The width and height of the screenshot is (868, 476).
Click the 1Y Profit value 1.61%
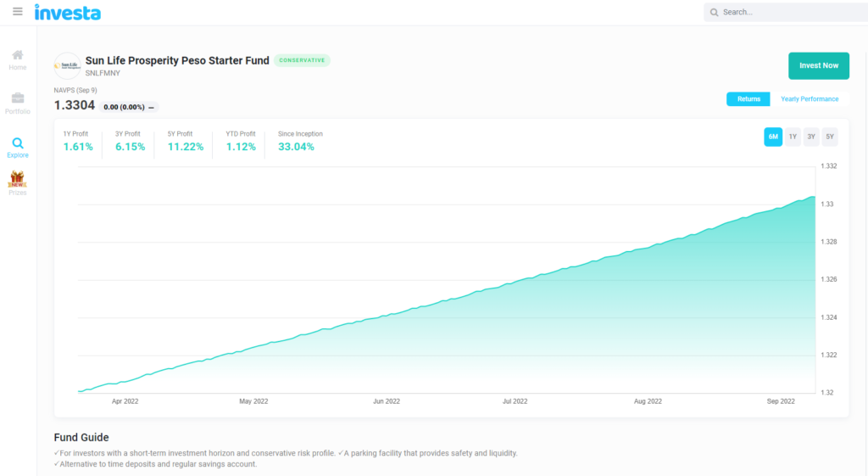pyautogui.click(x=78, y=147)
